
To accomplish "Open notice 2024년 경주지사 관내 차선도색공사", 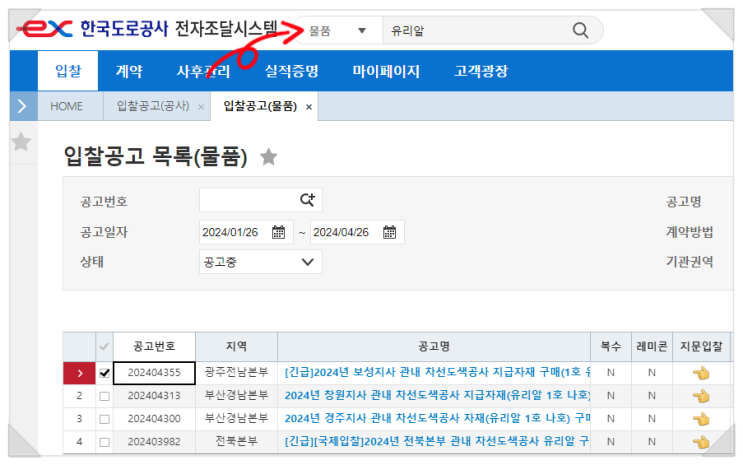I will coord(437,418).
